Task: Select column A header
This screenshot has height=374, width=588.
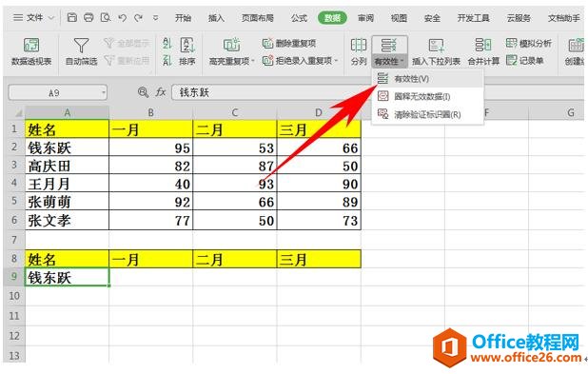Action: [x=68, y=112]
